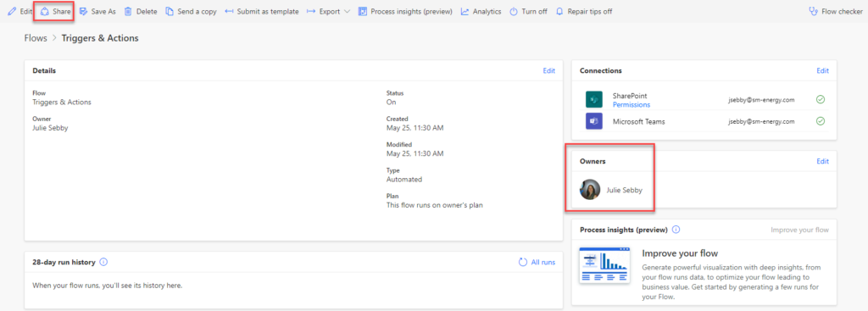Open the Analytics chart icon

coord(465,11)
